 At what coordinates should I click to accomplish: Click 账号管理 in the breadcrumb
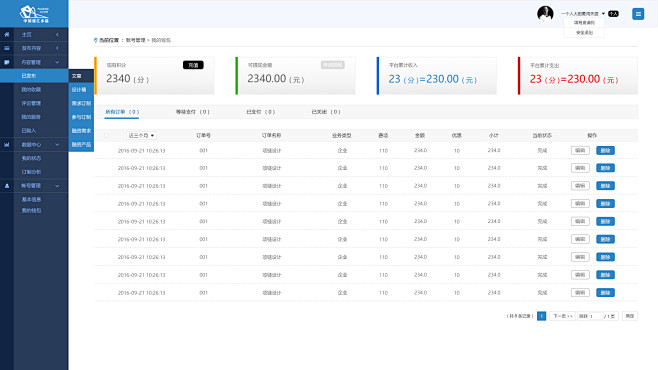tap(135, 40)
